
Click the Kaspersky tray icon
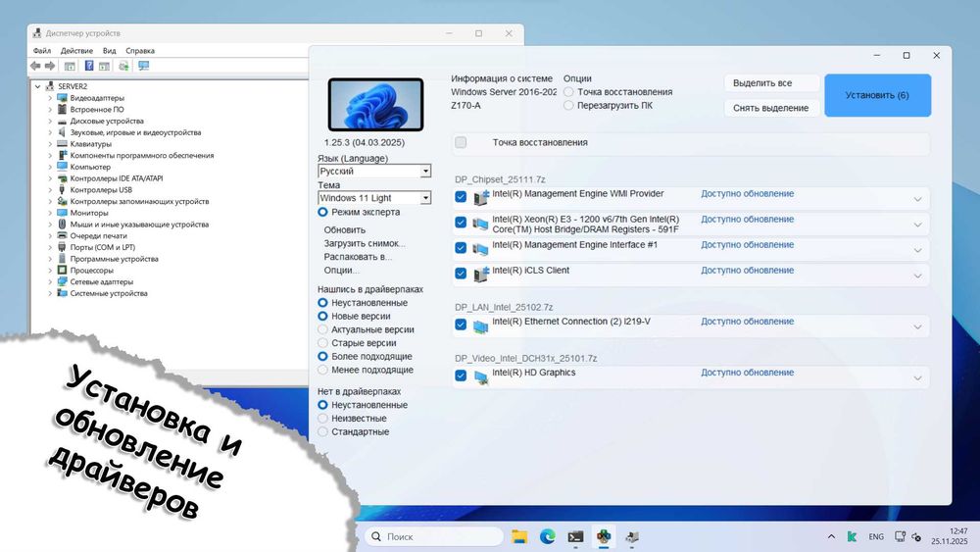click(x=852, y=536)
